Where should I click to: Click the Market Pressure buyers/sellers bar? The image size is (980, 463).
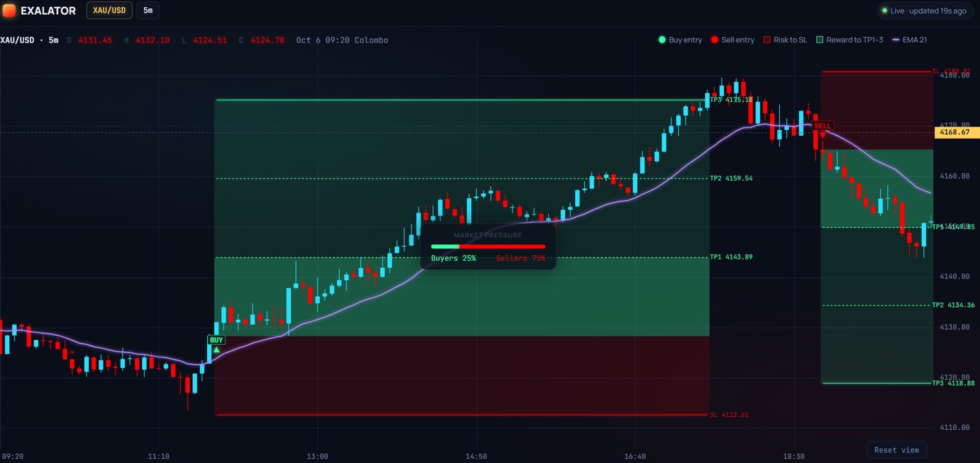[x=488, y=246]
